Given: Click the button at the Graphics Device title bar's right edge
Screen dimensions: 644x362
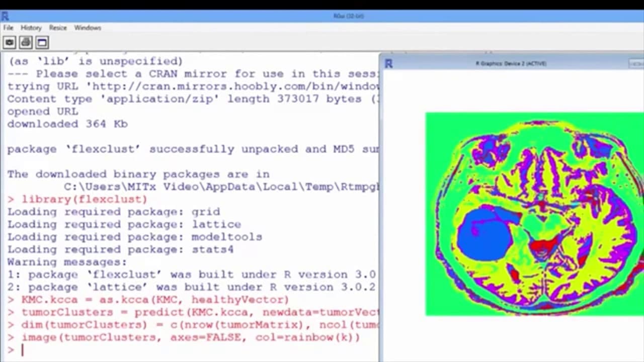Looking at the screenshot, I should coord(636,64).
